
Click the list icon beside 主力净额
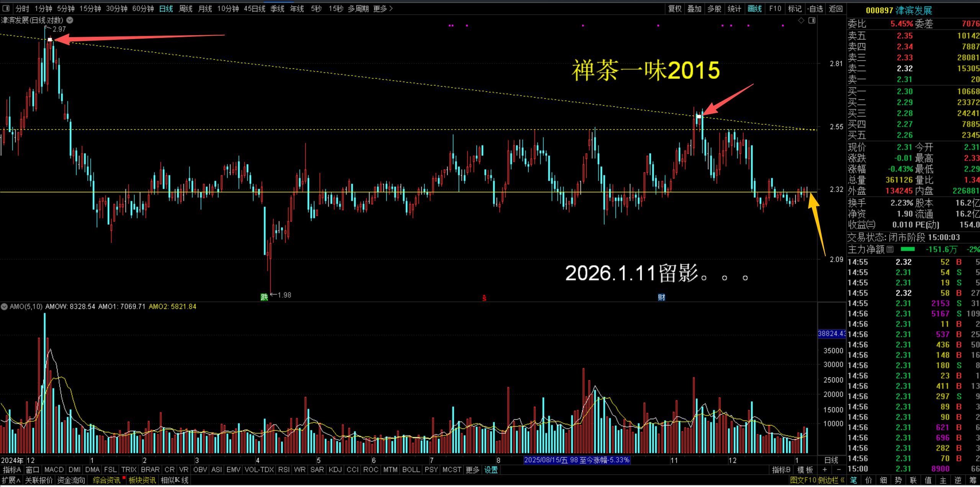coord(890,249)
